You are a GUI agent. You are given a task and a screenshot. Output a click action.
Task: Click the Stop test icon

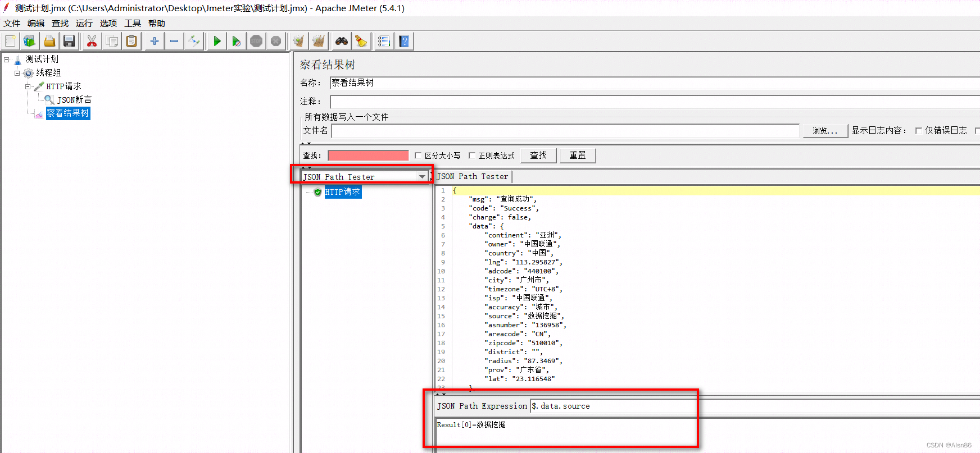click(256, 41)
